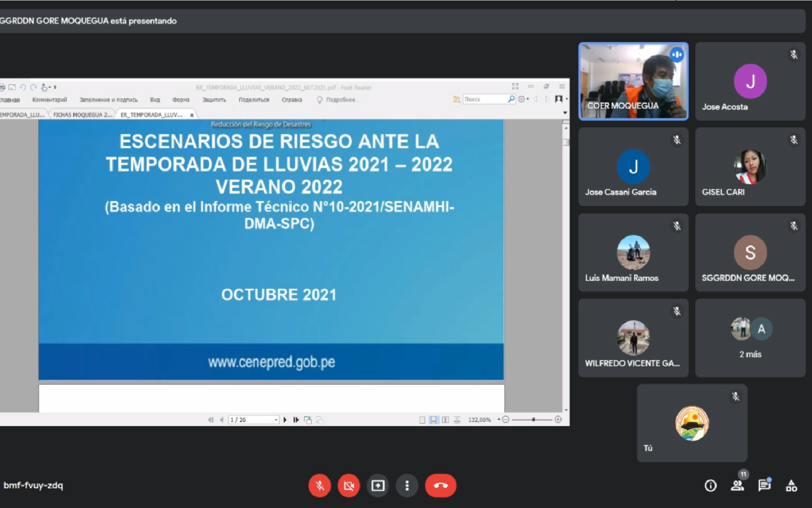Jump to last page of the PDF
The width and height of the screenshot is (812, 508).
[296, 420]
